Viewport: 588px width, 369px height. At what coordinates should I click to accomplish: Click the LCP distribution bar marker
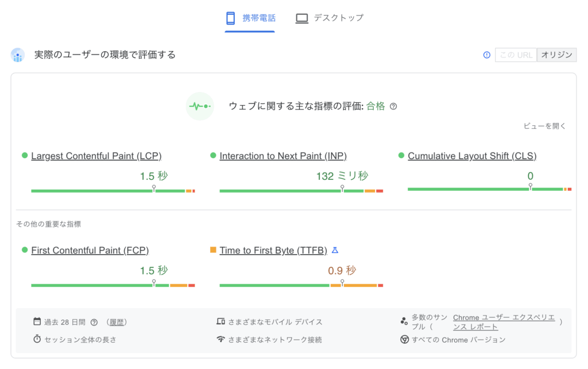tap(153, 189)
